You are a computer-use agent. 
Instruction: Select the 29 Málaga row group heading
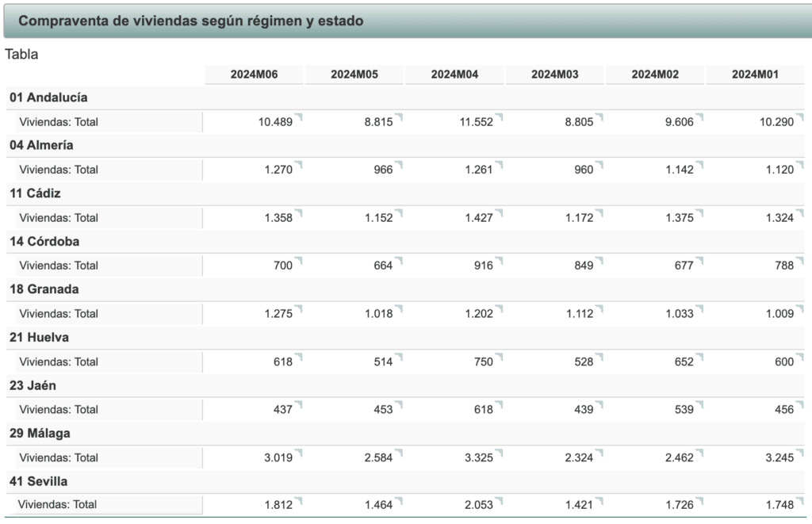(x=40, y=434)
